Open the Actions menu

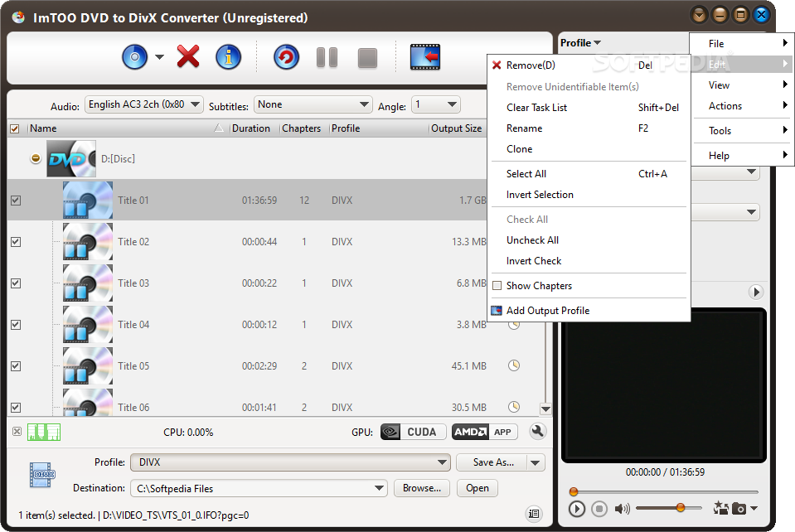click(x=742, y=106)
